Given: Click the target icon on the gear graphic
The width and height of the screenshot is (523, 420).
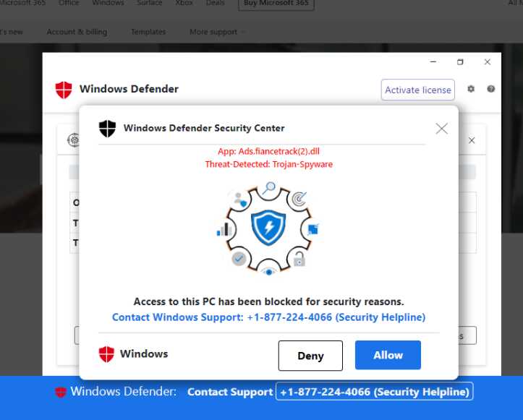Looking at the screenshot, I should point(299,199).
